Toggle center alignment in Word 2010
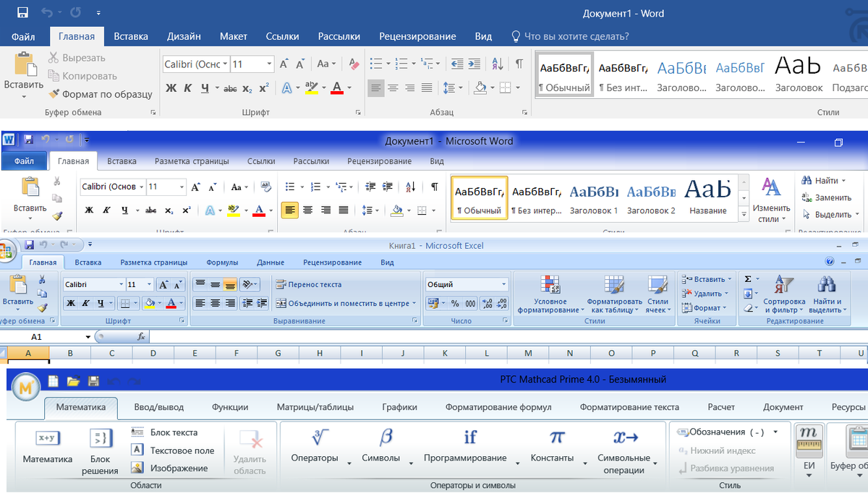This screenshot has height=496, width=868. pyautogui.click(x=307, y=210)
